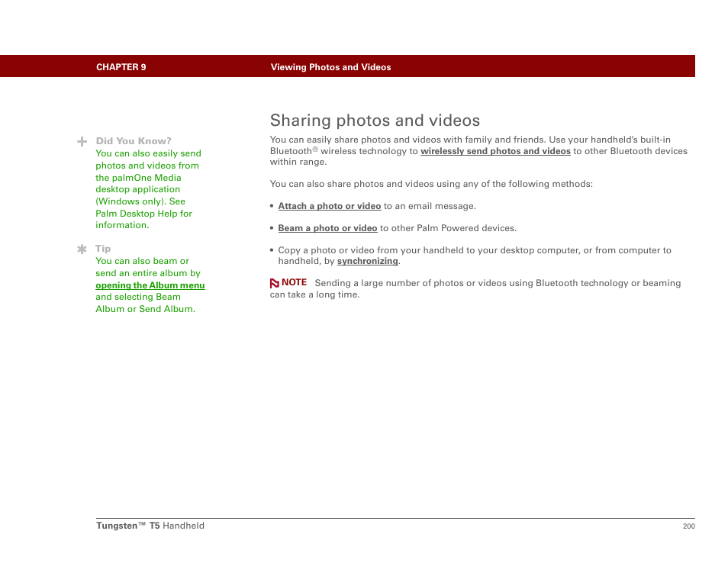Click 'the palmOne Media' sidebar line
This screenshot has height=563, width=728.
click(x=138, y=178)
